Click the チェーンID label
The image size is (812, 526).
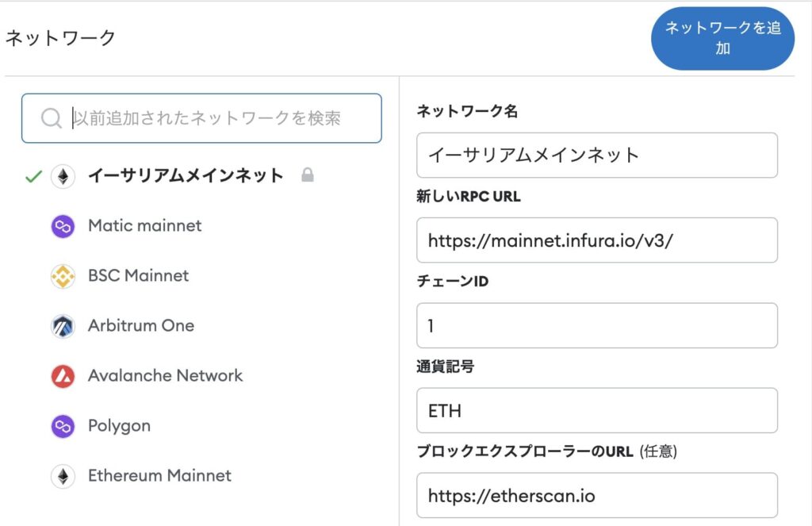[x=453, y=282]
